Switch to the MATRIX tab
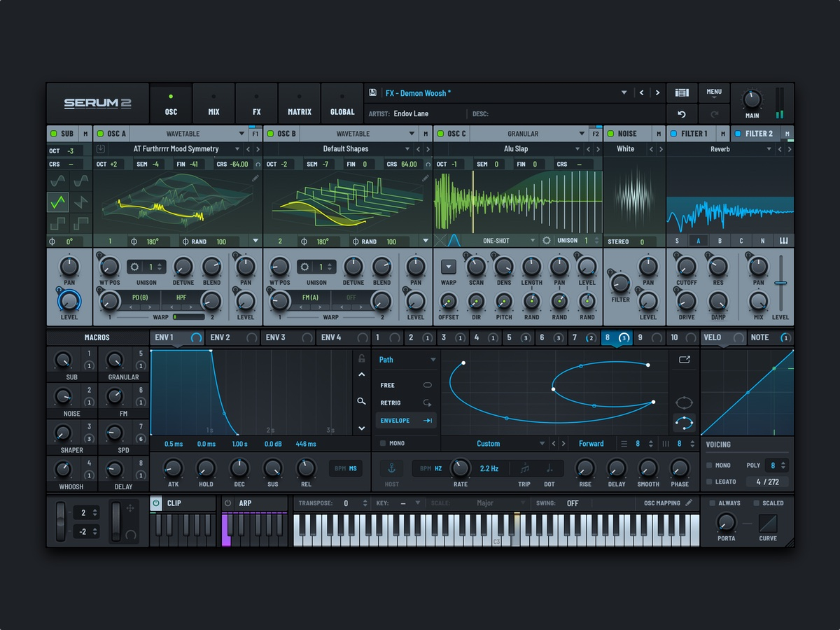Viewport: 840px width, 630px height. click(300, 104)
